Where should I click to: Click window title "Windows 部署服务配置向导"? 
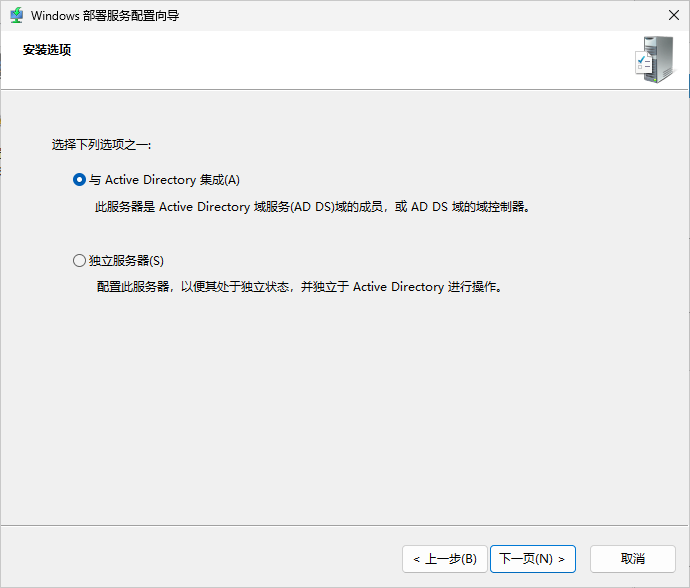105,16
